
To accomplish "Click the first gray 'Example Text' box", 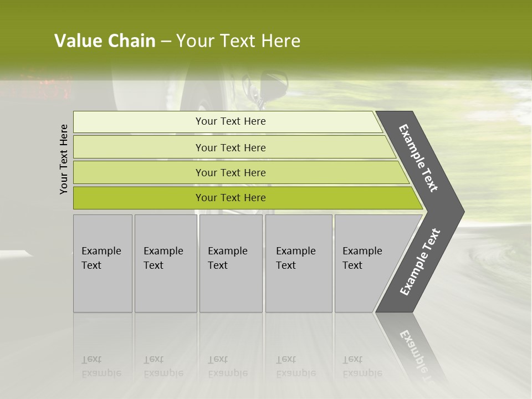I will 103,263.
